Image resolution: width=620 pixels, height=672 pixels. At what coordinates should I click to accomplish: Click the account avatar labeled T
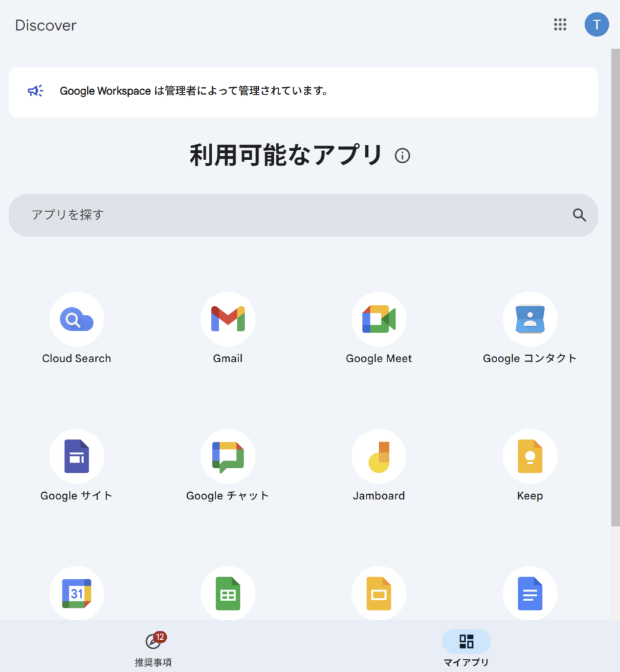pyautogui.click(x=596, y=25)
